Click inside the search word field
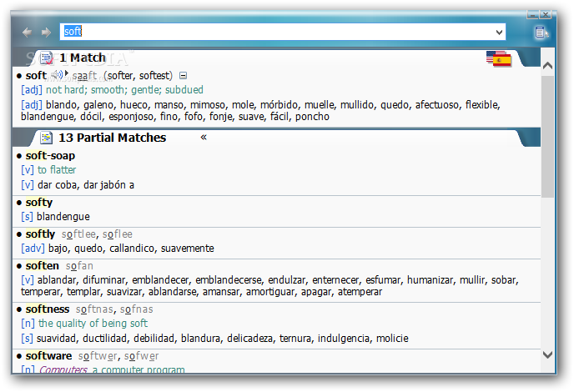This screenshot has height=392, width=574. (x=283, y=32)
